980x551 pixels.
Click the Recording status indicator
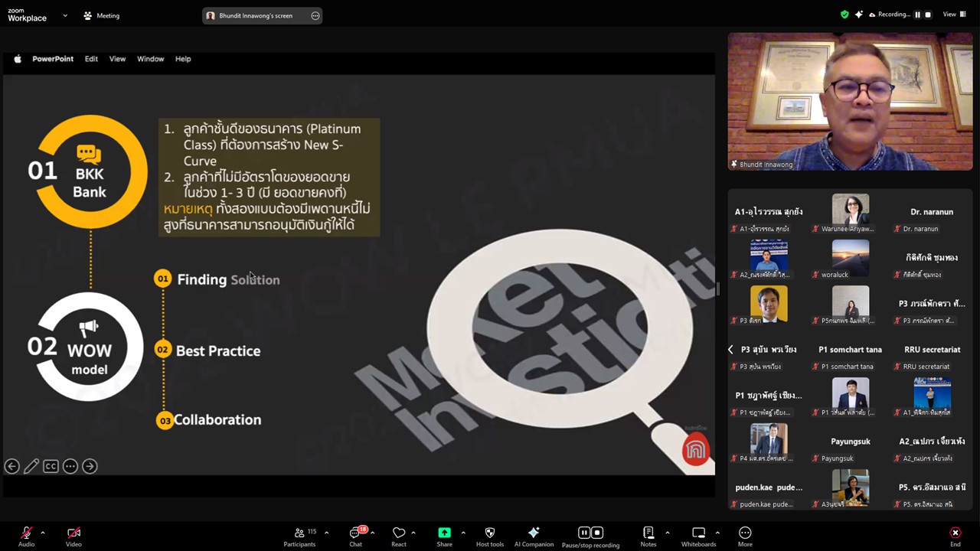pyautogui.click(x=889, y=15)
